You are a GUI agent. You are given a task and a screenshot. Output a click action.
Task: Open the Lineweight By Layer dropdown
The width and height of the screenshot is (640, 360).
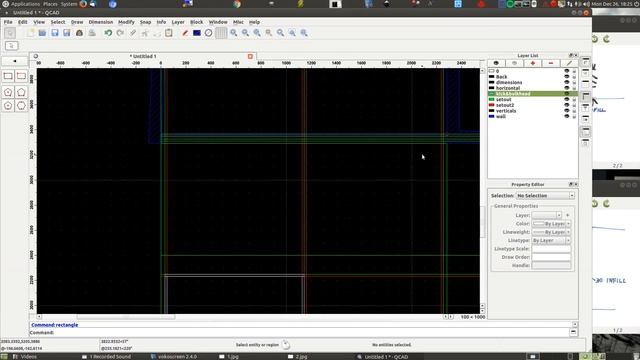coord(551,232)
